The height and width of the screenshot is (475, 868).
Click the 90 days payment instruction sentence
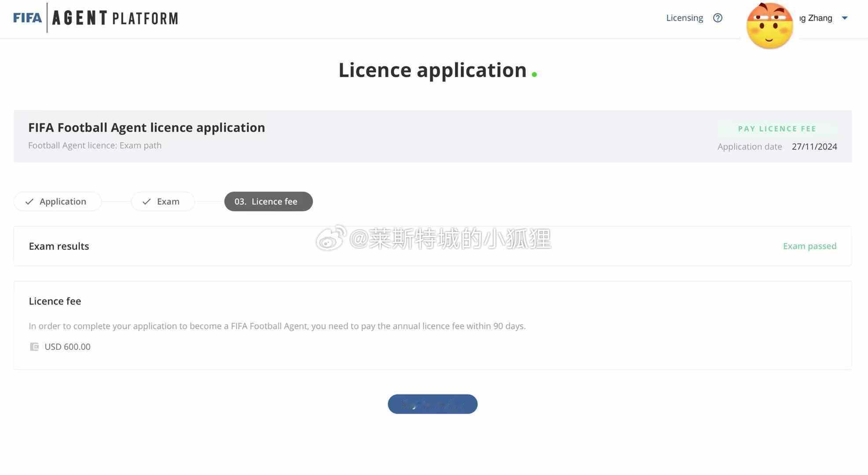277,326
